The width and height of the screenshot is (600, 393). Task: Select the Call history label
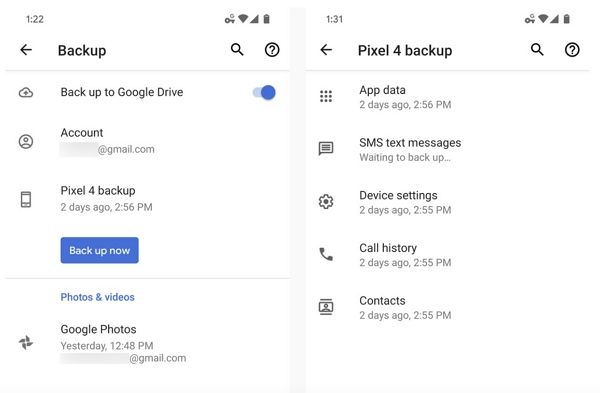pyautogui.click(x=388, y=248)
